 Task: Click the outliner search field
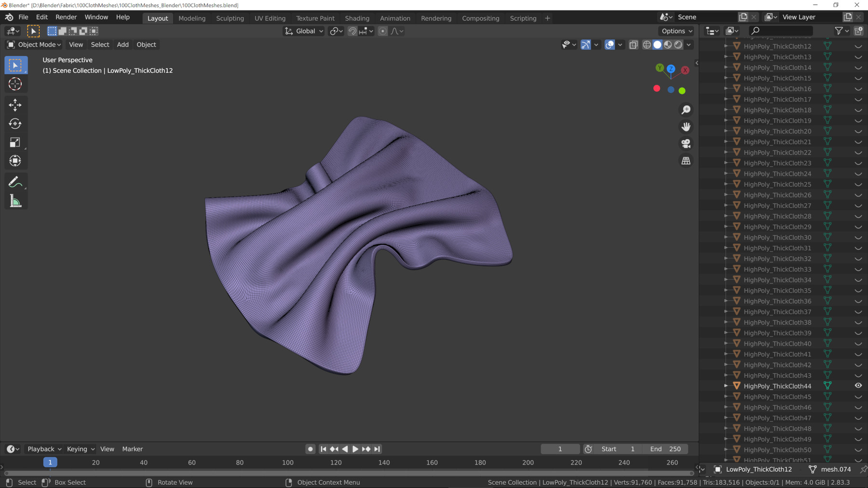coord(781,31)
